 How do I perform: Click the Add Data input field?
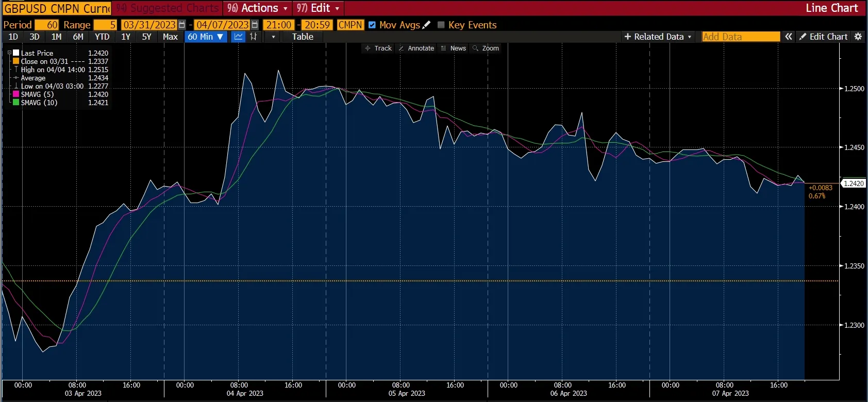point(741,37)
